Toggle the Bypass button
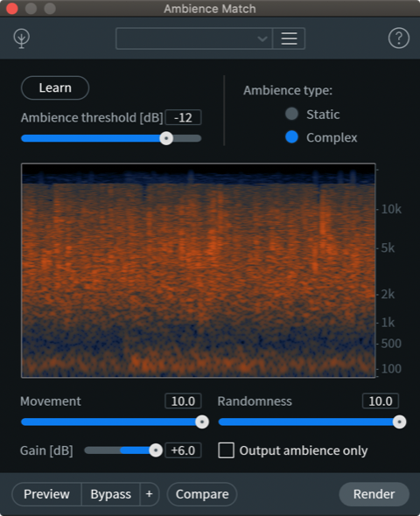Screen dimensions: 420x516 (110, 494)
